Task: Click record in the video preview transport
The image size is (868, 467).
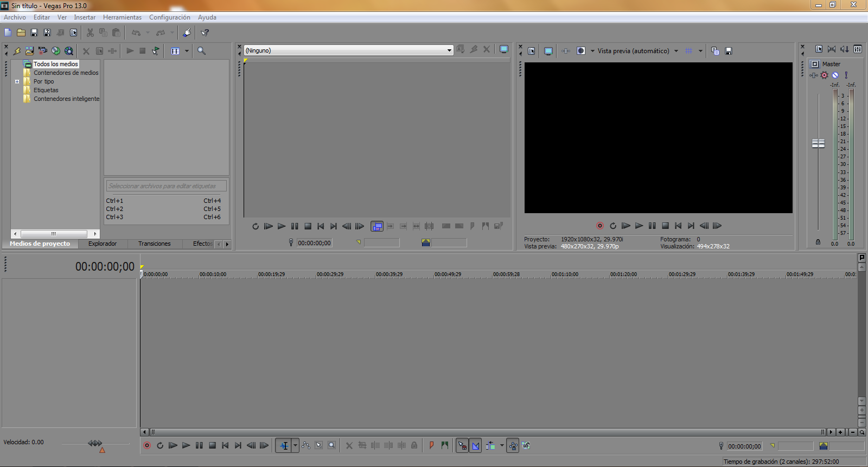Action: [x=600, y=226]
